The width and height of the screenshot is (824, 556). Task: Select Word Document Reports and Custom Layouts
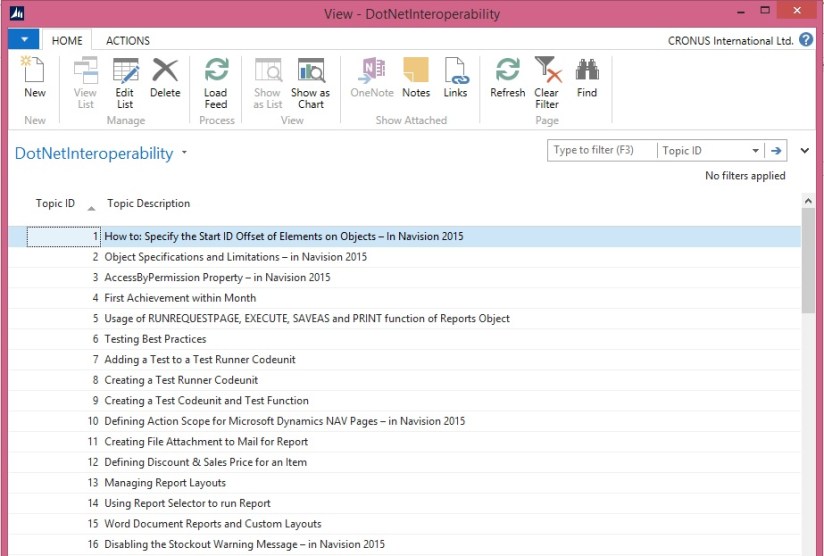[405, 523]
